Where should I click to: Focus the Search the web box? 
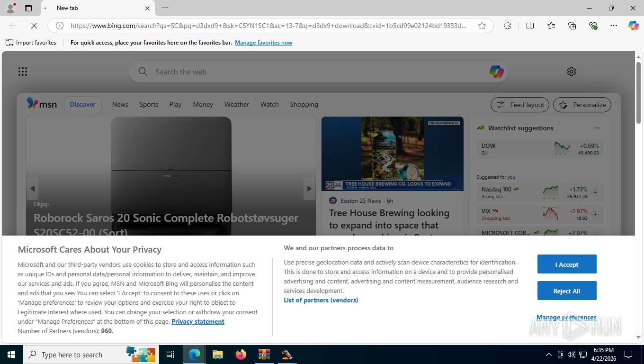click(x=318, y=72)
